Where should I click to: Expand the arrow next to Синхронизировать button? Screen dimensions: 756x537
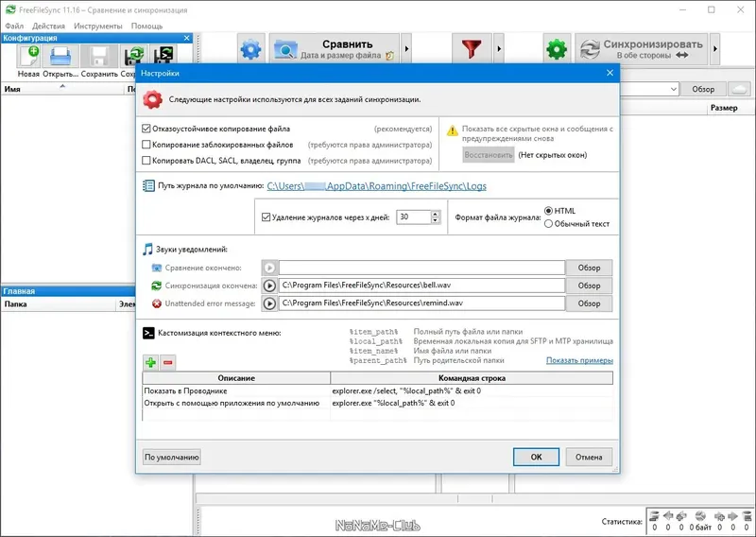coord(715,49)
